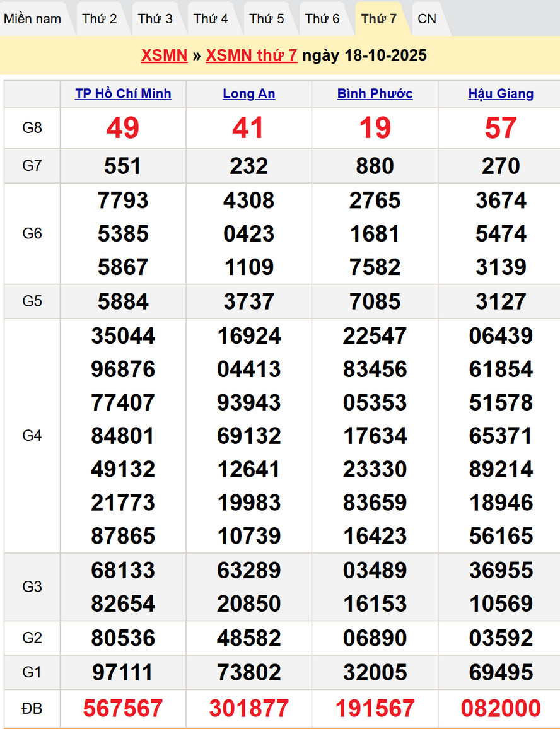Open the XSMN thứ 7 link
This screenshot has height=729, width=560.
coord(251,55)
